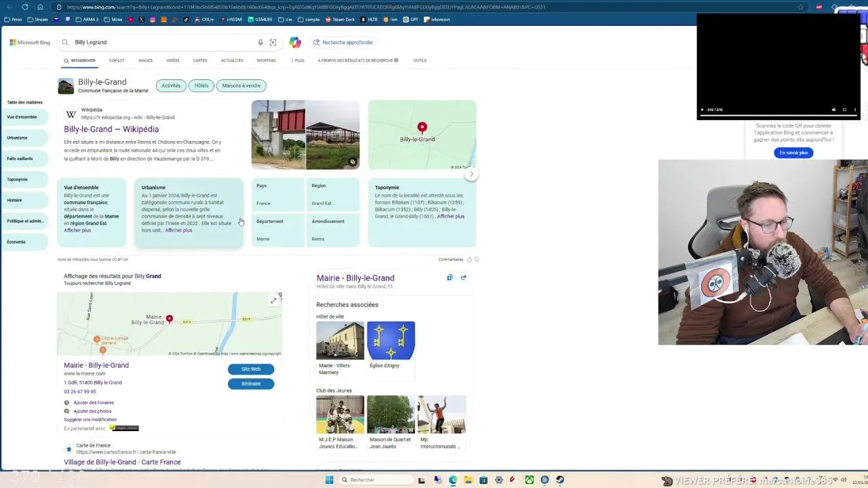
Task: Click the browser address bar URL
Action: click(x=305, y=7)
